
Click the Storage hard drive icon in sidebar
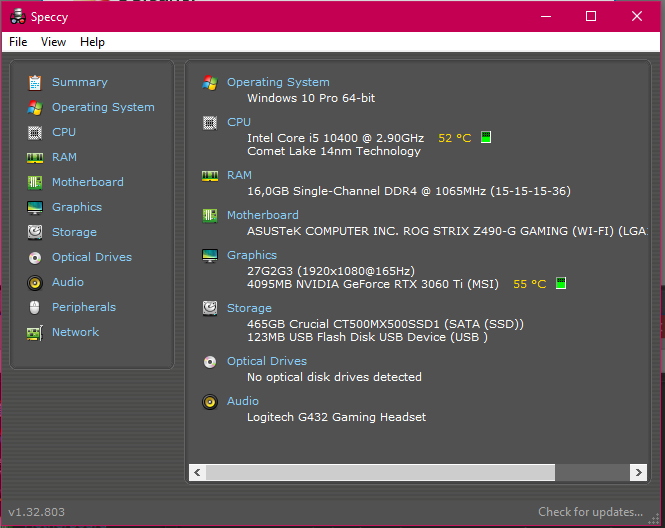tap(35, 232)
